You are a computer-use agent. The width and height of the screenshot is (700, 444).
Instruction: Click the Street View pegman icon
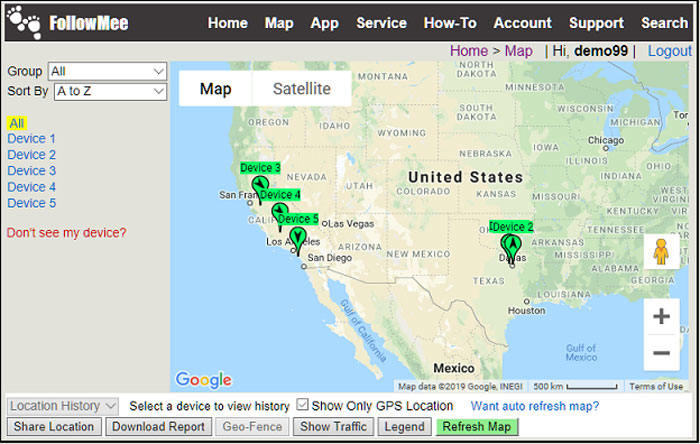pos(661,252)
